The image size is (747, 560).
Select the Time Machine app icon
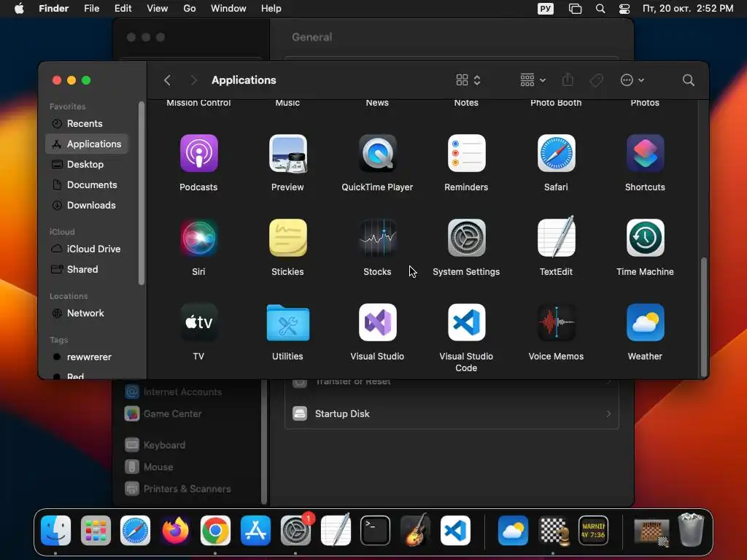(645, 238)
